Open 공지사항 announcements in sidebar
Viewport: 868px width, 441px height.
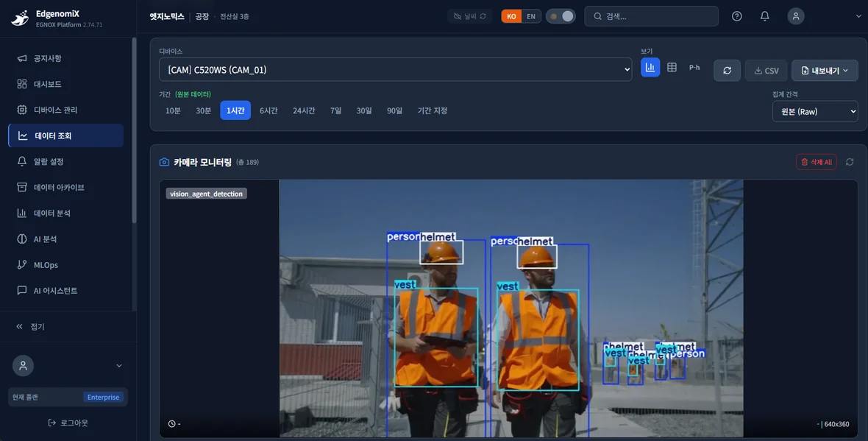[x=66, y=58]
